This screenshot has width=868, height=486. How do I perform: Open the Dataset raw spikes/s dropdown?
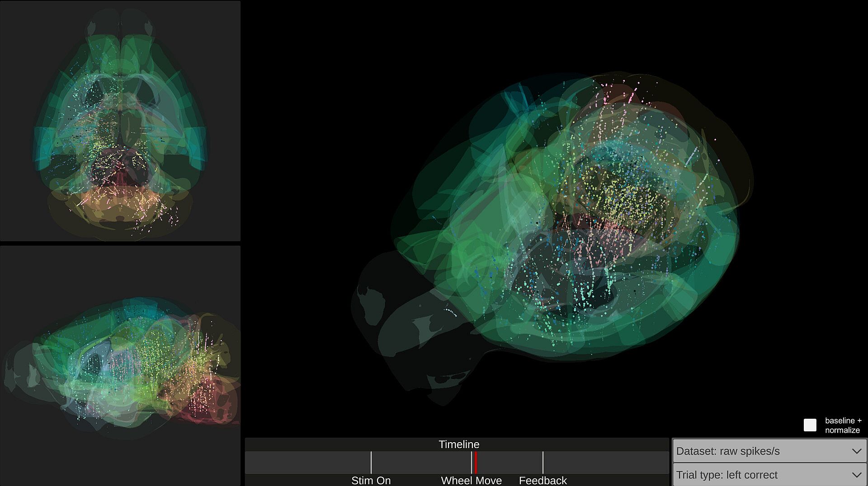[769, 451]
